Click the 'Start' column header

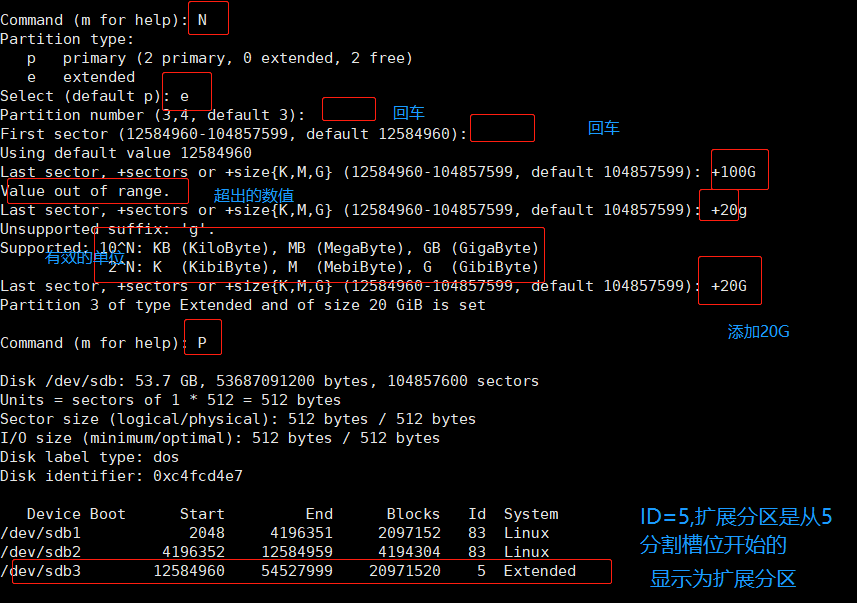tap(202, 514)
